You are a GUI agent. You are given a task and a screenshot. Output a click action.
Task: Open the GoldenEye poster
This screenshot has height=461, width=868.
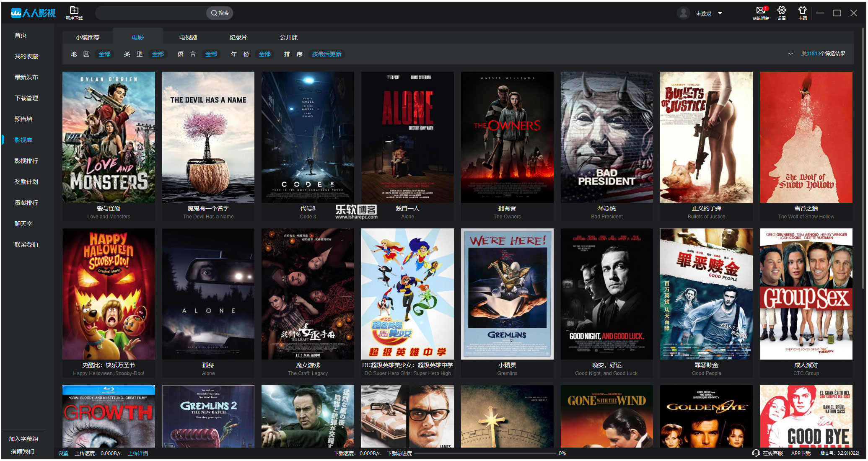pyautogui.click(x=706, y=416)
